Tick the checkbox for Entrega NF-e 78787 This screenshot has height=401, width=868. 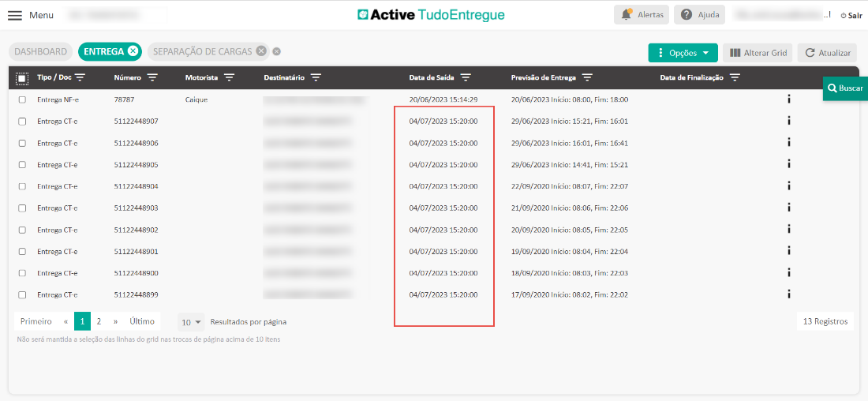22,99
